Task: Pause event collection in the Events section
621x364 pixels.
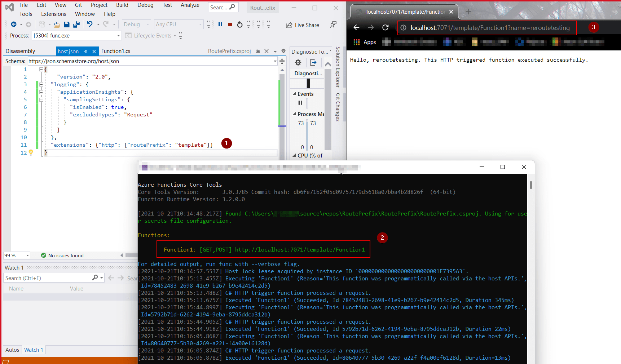Action: click(x=300, y=103)
